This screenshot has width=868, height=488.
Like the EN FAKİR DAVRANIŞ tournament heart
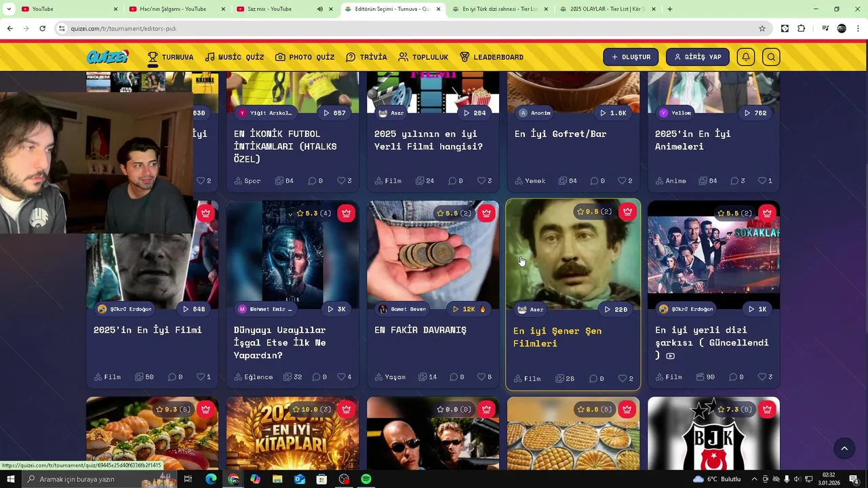(481, 377)
